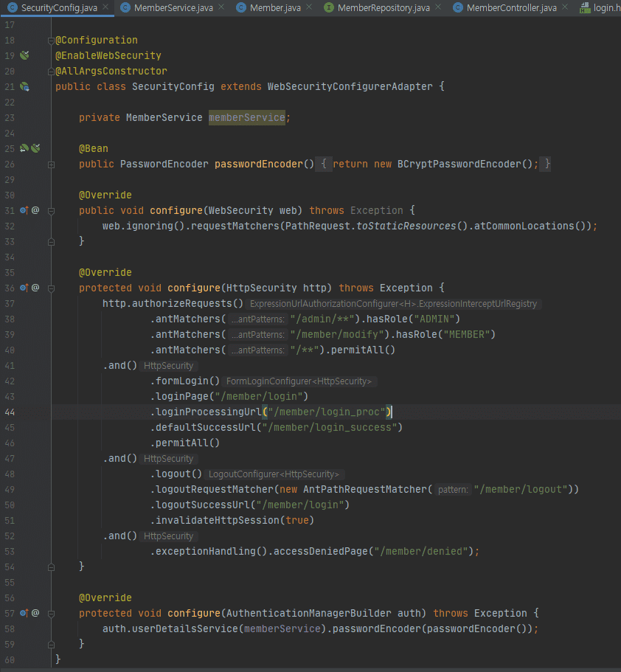Click the override gutter icon on line 36
This screenshot has height=672, width=621.
pos(24,288)
